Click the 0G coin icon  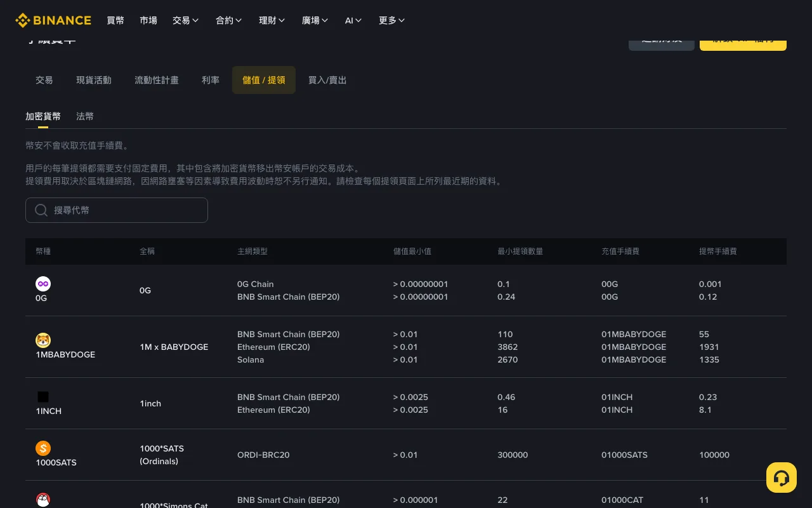(x=43, y=284)
